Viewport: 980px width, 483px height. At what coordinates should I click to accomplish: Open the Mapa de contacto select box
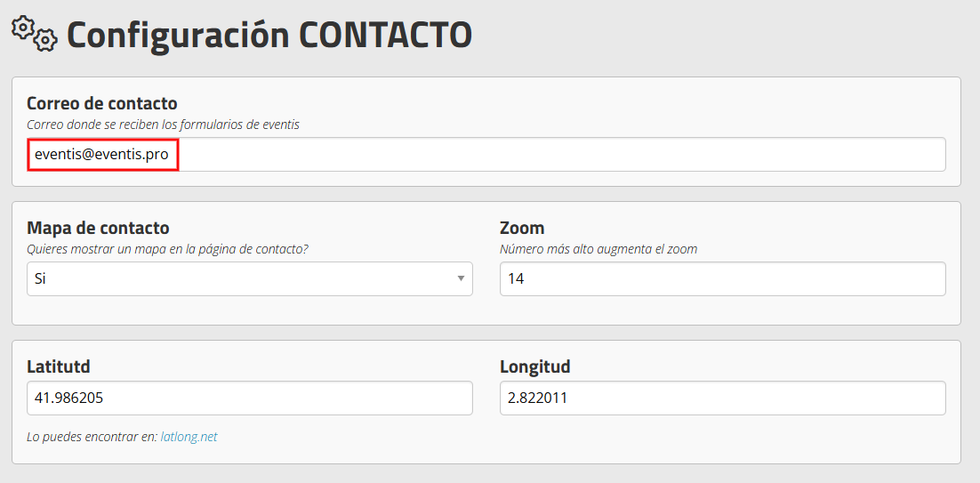[x=249, y=278]
